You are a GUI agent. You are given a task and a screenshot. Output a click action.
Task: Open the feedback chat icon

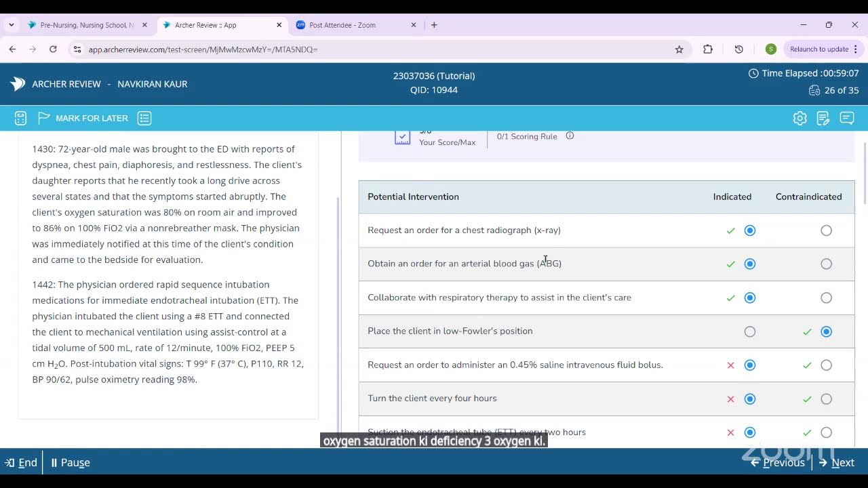[x=847, y=118]
